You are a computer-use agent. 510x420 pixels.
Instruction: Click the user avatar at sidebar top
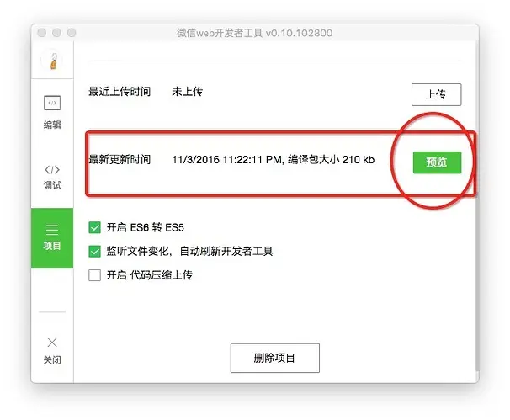click(x=52, y=61)
